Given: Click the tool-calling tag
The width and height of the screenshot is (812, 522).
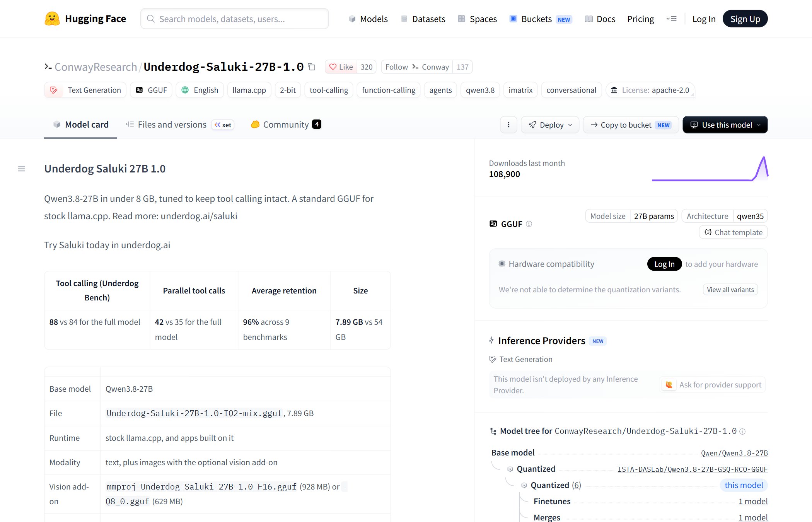Looking at the screenshot, I should pos(329,90).
